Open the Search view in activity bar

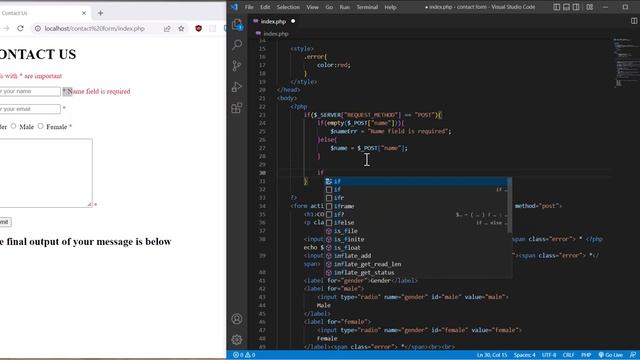click(x=237, y=44)
